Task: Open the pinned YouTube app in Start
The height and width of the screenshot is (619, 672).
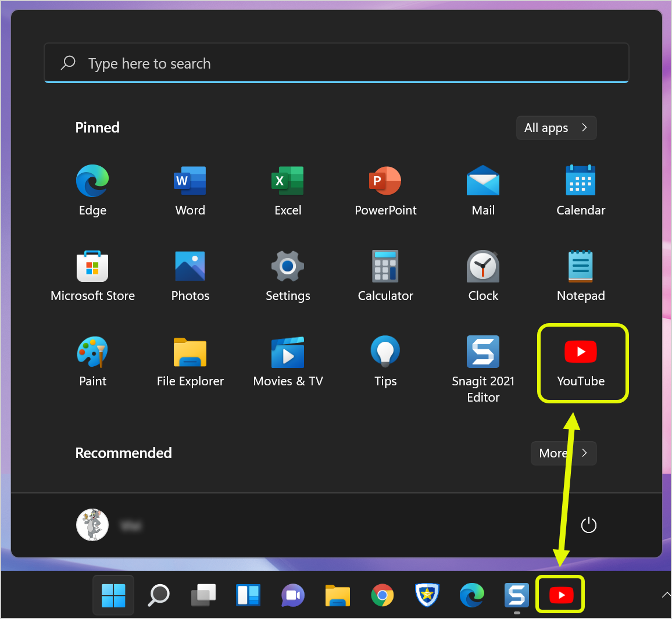Action: coord(581,363)
